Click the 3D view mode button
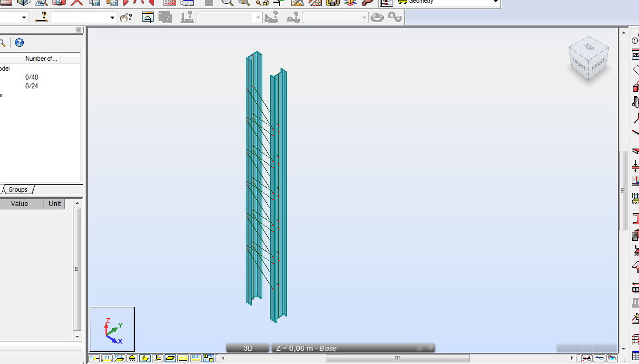The width and height of the screenshot is (639, 364). 248,348
